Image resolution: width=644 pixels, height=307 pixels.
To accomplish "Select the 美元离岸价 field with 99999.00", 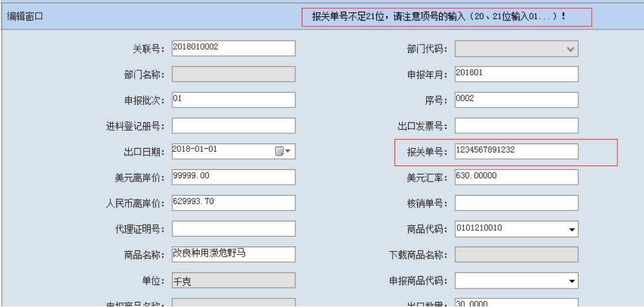I will tap(233, 177).
